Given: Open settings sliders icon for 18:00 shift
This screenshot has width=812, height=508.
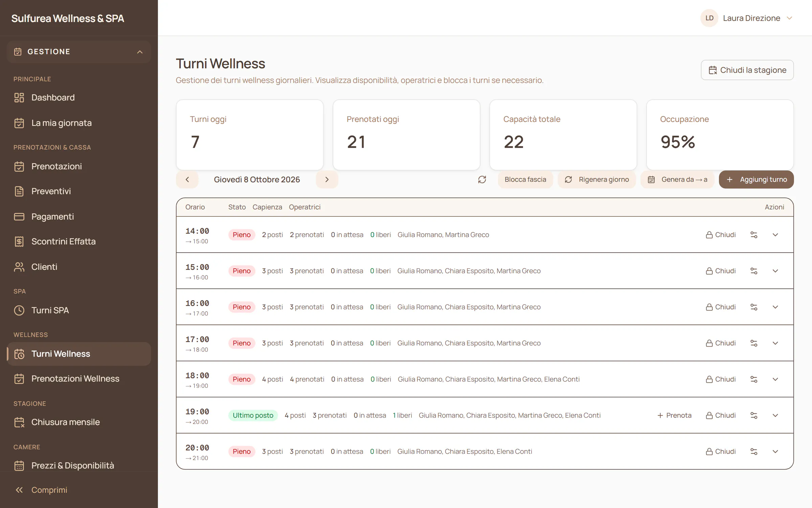Looking at the screenshot, I should [753, 379].
